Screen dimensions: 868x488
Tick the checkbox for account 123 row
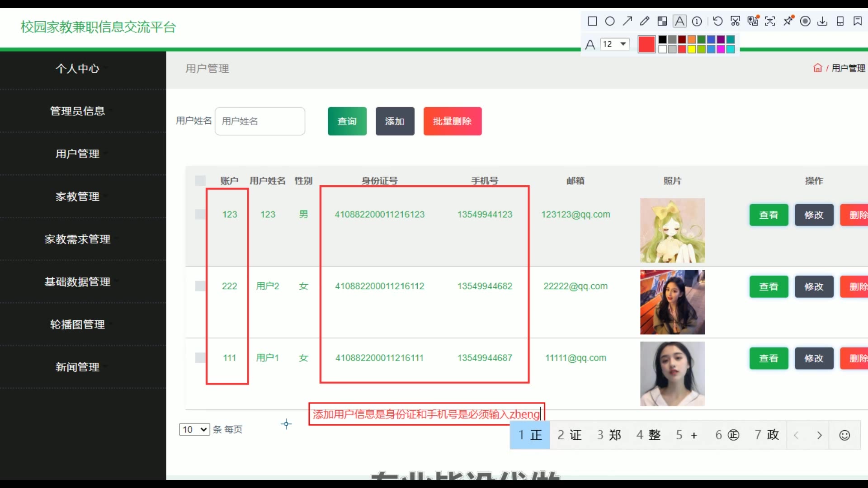200,214
